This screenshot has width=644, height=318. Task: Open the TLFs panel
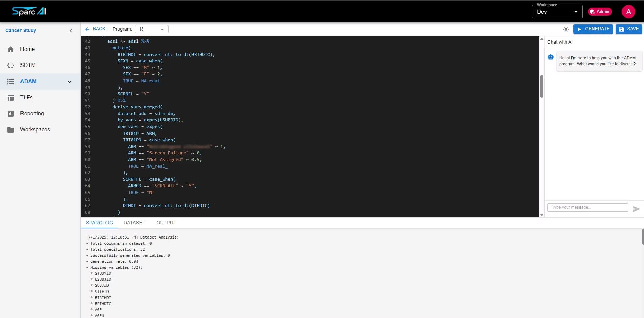[x=27, y=97]
